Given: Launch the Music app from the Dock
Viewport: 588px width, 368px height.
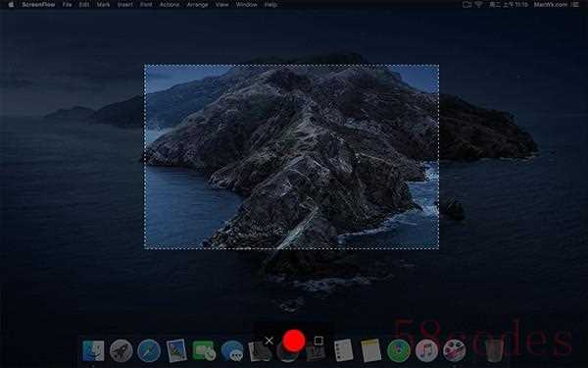Looking at the screenshot, I should tap(426, 350).
